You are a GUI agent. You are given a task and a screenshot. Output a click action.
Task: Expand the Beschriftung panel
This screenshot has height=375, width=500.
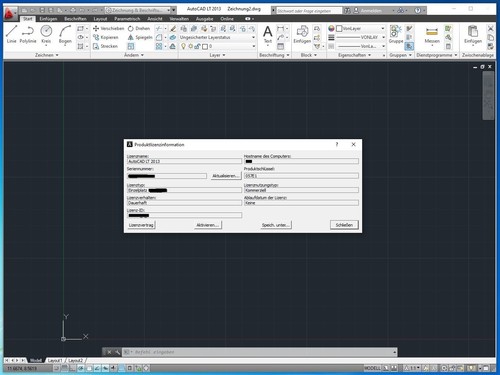pyautogui.click(x=274, y=55)
